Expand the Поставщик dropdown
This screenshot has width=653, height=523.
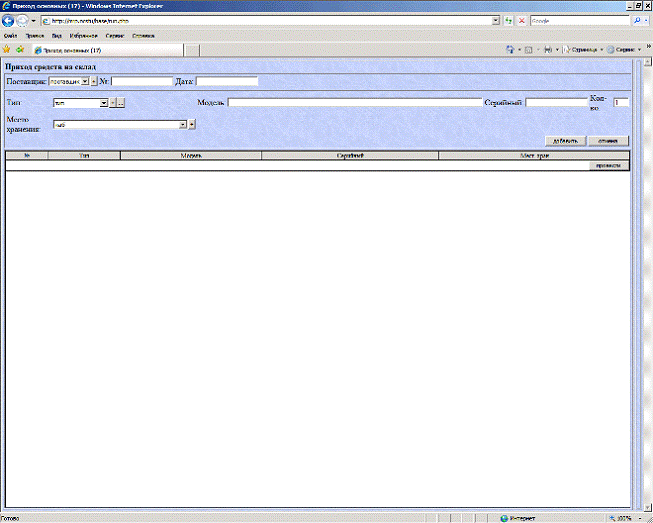point(84,81)
